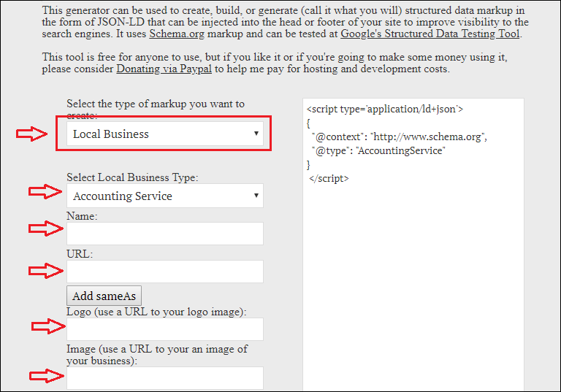Click the red arrow beside Local Business dropdown
This screenshot has width=561, height=392.
coord(31,134)
